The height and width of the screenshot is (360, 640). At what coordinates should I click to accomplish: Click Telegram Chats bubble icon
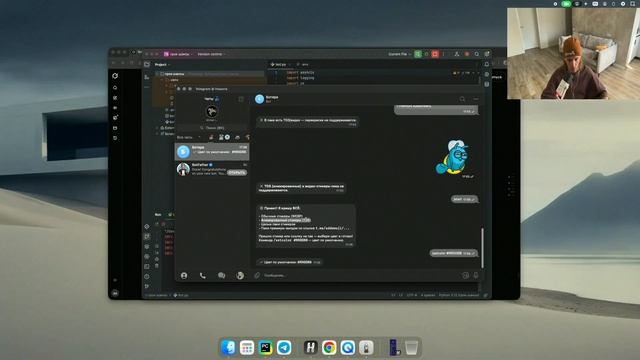(x=221, y=276)
